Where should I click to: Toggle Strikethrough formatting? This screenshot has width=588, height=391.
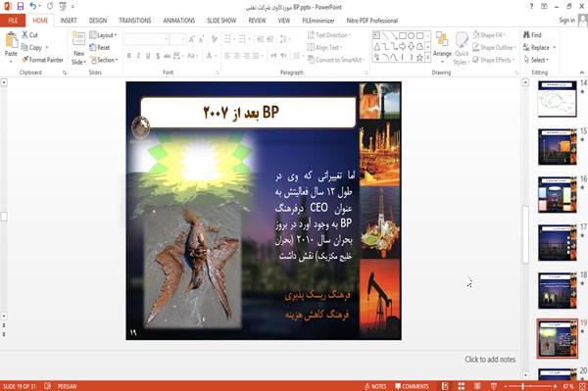pos(168,56)
